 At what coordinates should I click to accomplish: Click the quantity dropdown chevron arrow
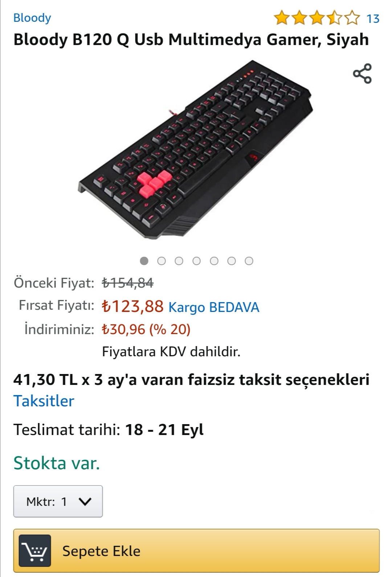(x=85, y=502)
